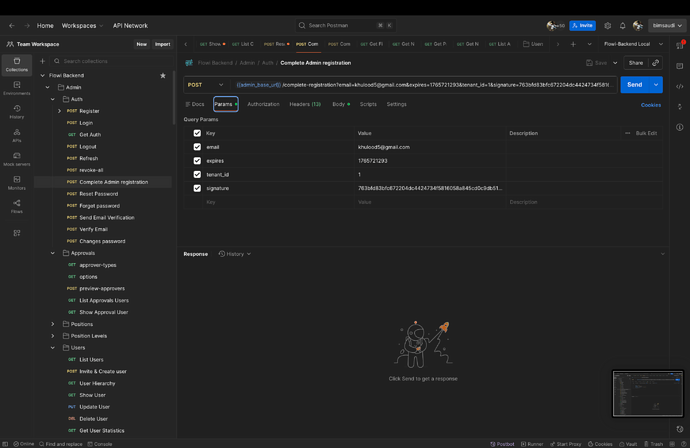Uncheck the expires query param checkbox
Screen dimensions: 690x448
pyautogui.click(x=197, y=161)
